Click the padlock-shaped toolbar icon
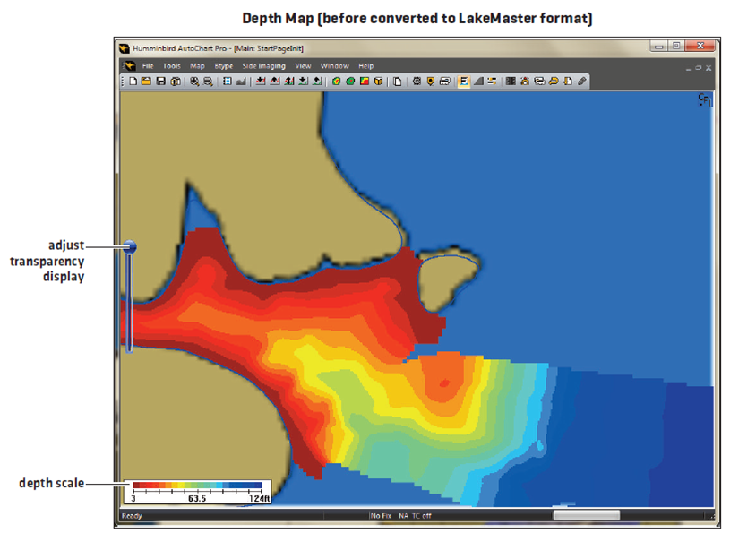Image resolution: width=756 pixels, height=533 pixels. click(x=525, y=81)
